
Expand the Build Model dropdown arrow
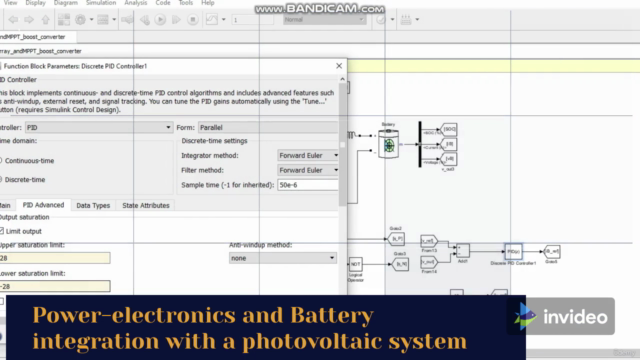point(417,19)
